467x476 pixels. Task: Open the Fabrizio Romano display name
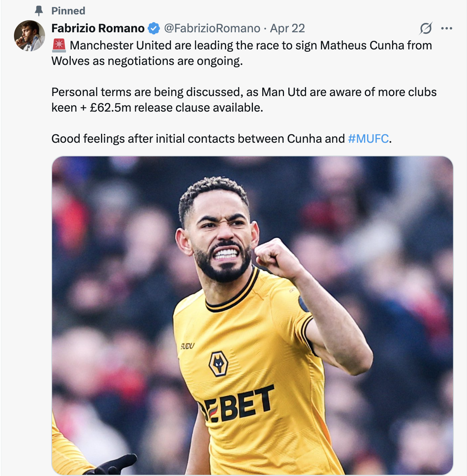pos(98,28)
